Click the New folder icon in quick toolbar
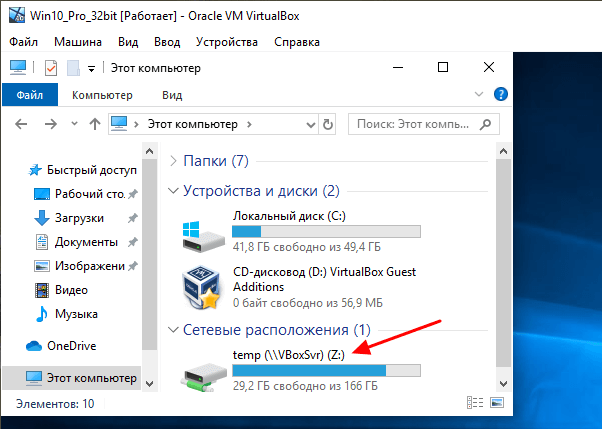The height and width of the screenshot is (429, 602). point(73,68)
